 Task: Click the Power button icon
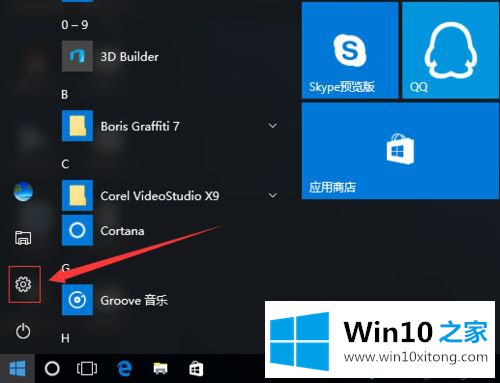pyautogui.click(x=23, y=331)
